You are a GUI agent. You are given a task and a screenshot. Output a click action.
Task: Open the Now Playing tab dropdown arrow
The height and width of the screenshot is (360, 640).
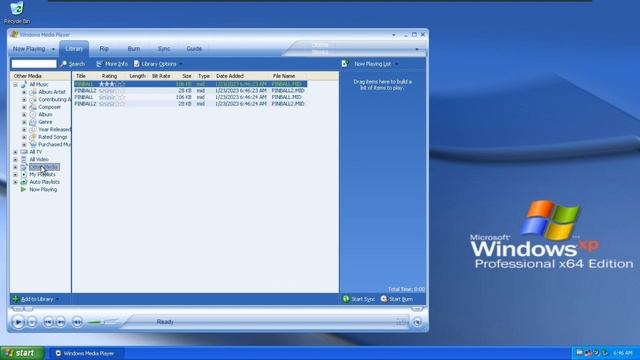tap(53, 49)
